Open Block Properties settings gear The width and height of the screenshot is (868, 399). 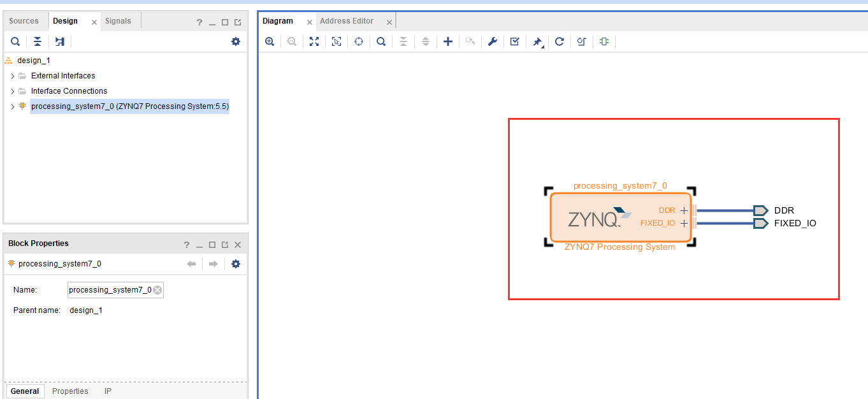pos(236,264)
